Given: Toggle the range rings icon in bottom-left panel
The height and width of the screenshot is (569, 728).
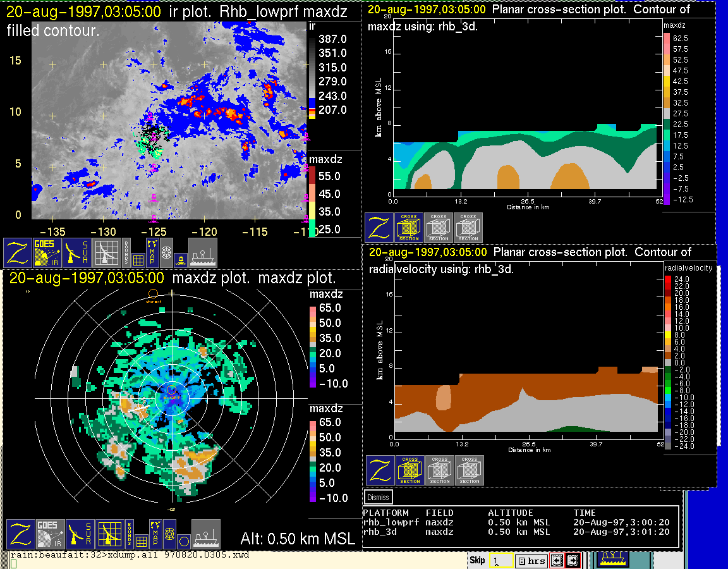Looking at the screenshot, I should point(169,534).
